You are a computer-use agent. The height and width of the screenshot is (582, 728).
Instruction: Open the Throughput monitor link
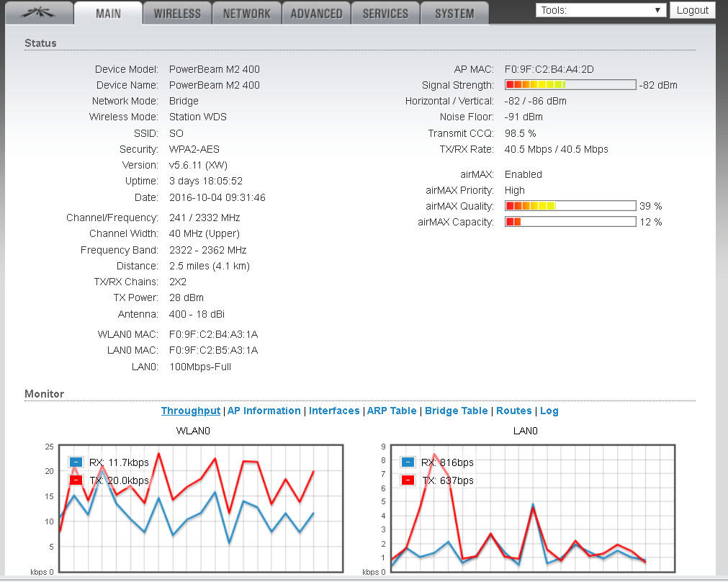point(191,411)
